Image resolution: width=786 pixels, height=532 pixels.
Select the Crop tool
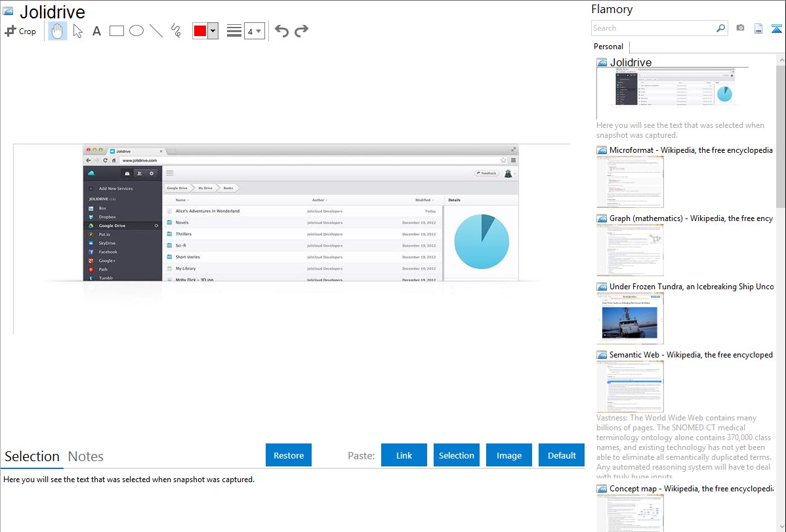[20, 31]
